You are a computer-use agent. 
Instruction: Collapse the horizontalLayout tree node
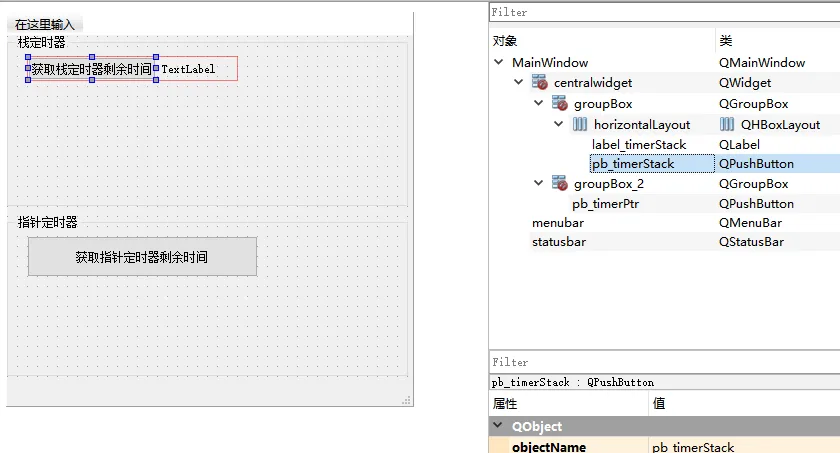click(x=558, y=125)
